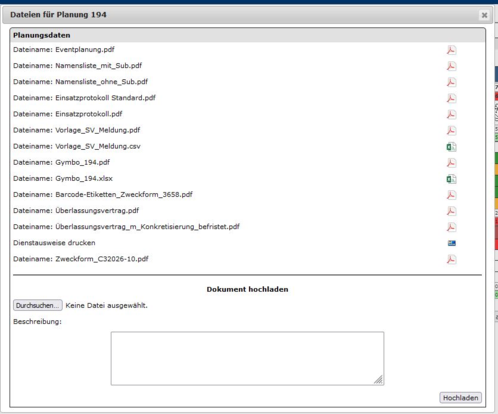Image resolution: width=498 pixels, height=414 pixels.
Task: Open Excel icon for Gymbo_194.xlsx
Action: (x=451, y=179)
